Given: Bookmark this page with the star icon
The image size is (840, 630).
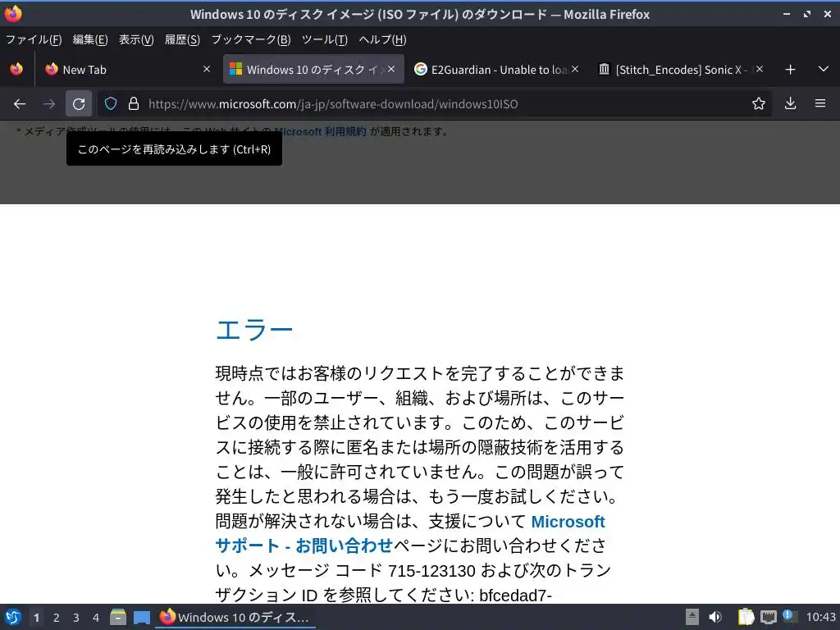Looking at the screenshot, I should pos(759,103).
